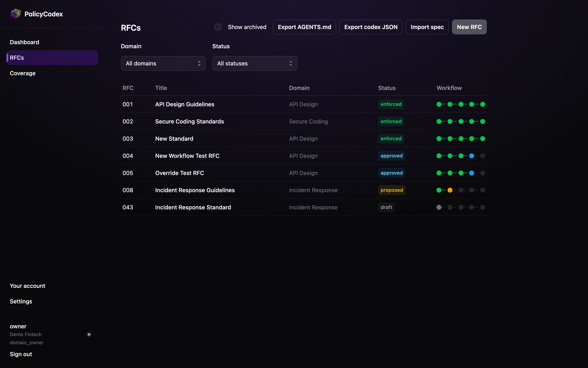588x368 pixels.
Task: Click Title column header
Action: click(x=161, y=88)
